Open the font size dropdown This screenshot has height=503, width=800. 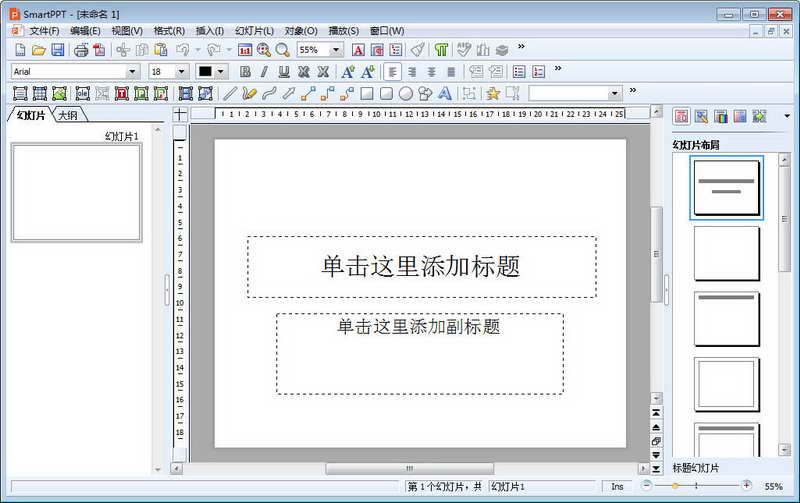[181, 72]
